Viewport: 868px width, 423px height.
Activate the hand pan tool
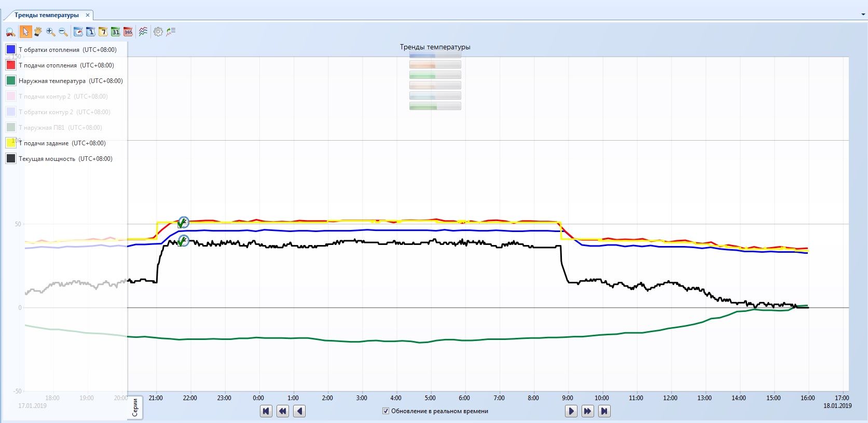pos(38,32)
